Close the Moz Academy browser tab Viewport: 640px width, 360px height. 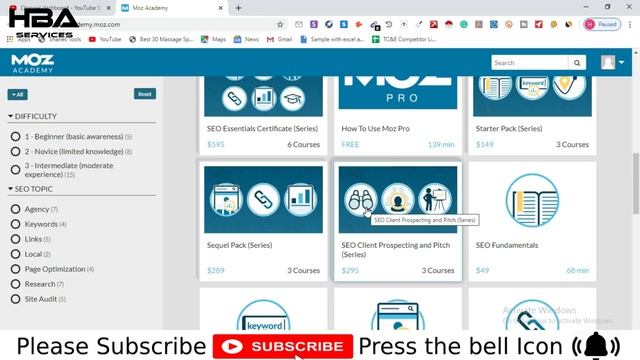220,8
